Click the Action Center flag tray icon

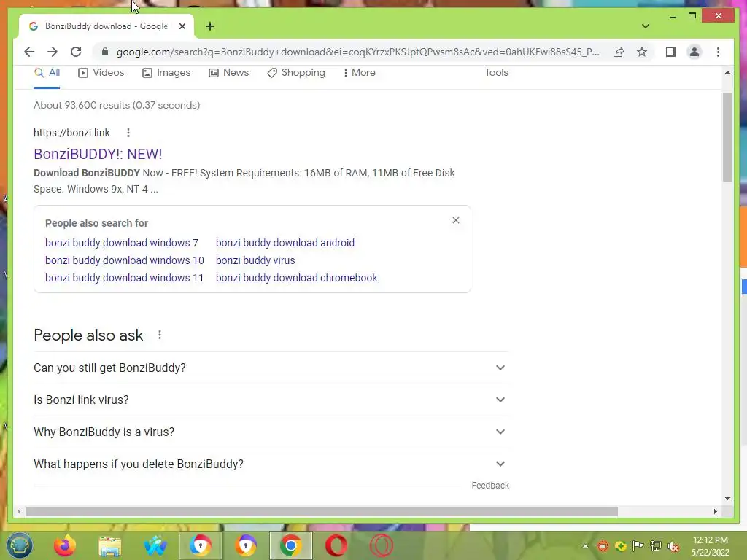point(638,546)
